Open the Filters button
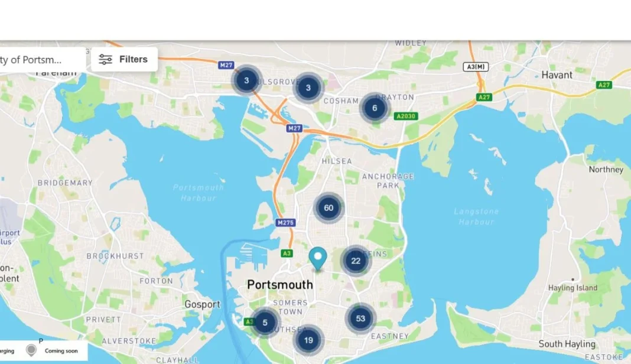Screen dimensions: 631x364 124,60
